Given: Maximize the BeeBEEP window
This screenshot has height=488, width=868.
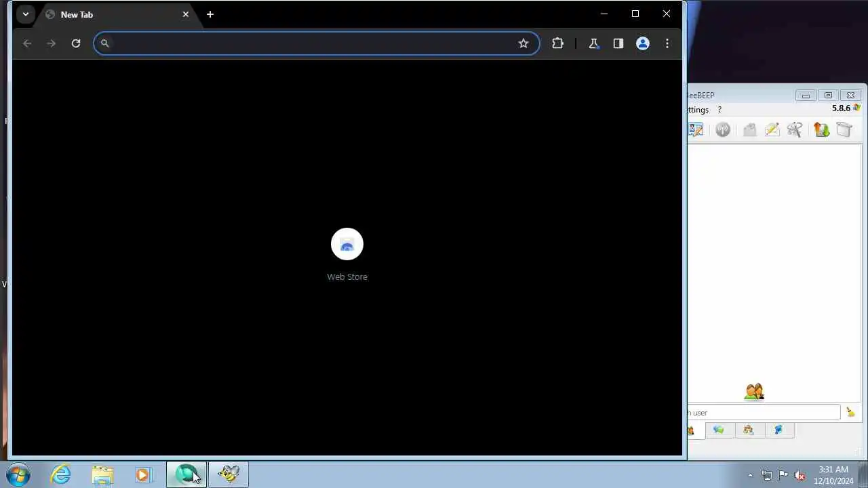Looking at the screenshot, I should click(x=828, y=96).
